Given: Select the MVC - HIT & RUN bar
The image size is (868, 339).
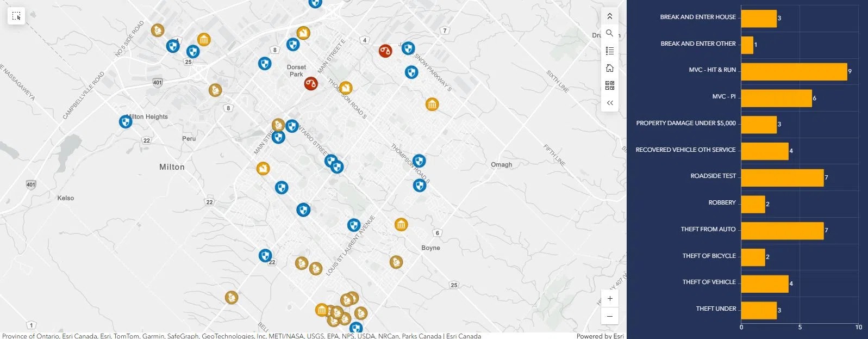Looking at the screenshot, I should pos(794,72).
